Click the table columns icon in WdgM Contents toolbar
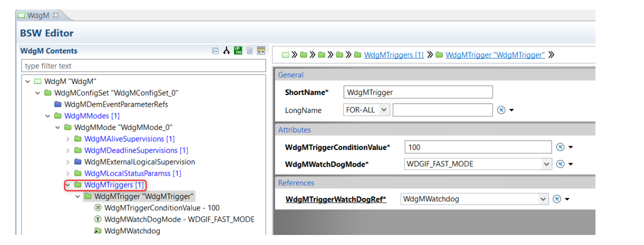 [x=261, y=51]
